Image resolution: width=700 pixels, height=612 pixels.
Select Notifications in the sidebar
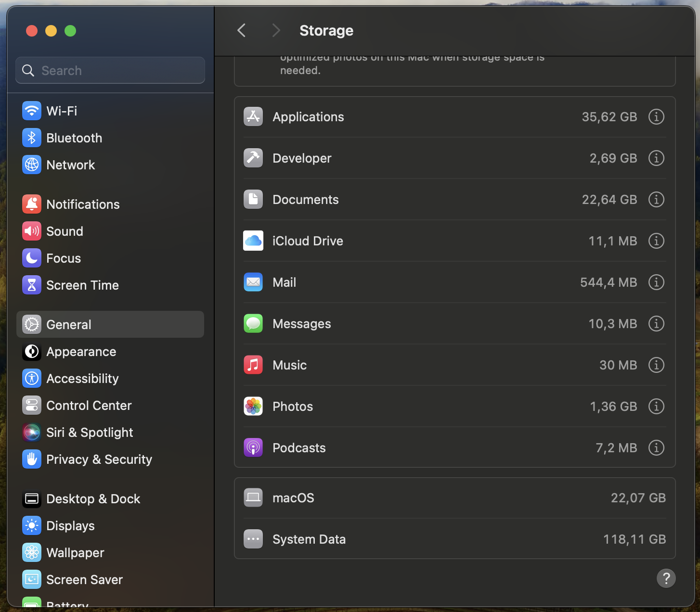[110, 204]
